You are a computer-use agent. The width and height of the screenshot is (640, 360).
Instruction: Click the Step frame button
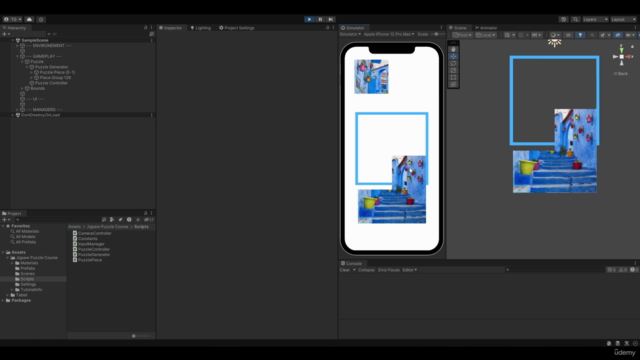tap(331, 19)
